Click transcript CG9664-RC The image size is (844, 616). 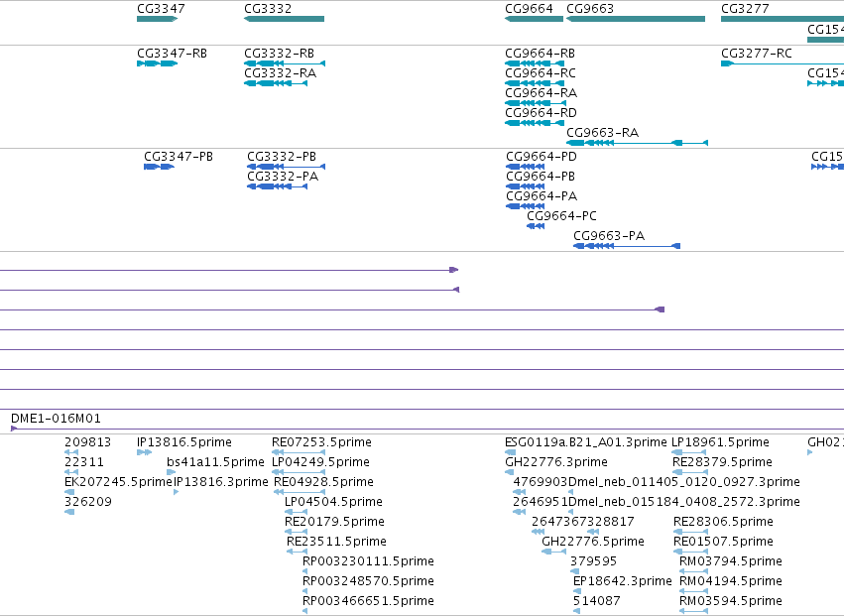535,83
